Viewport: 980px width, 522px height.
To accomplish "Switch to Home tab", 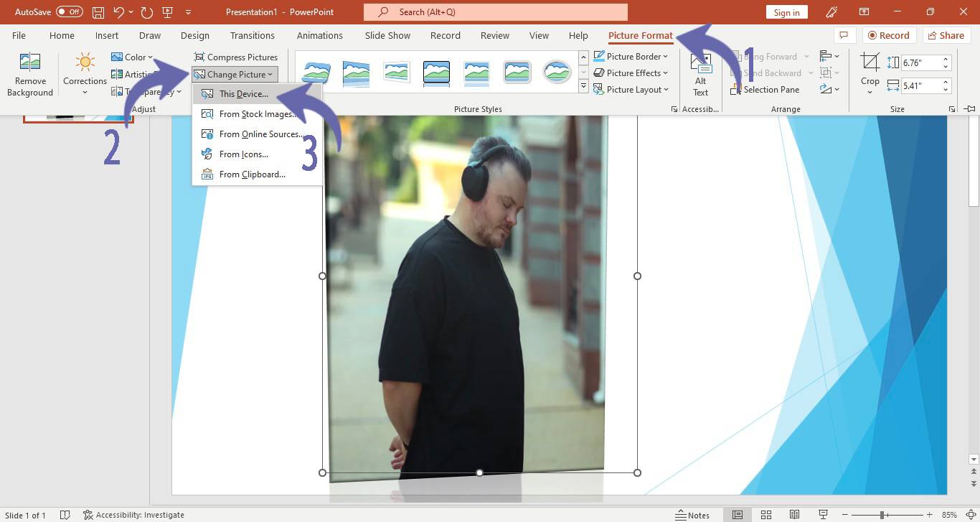I will 62,35.
